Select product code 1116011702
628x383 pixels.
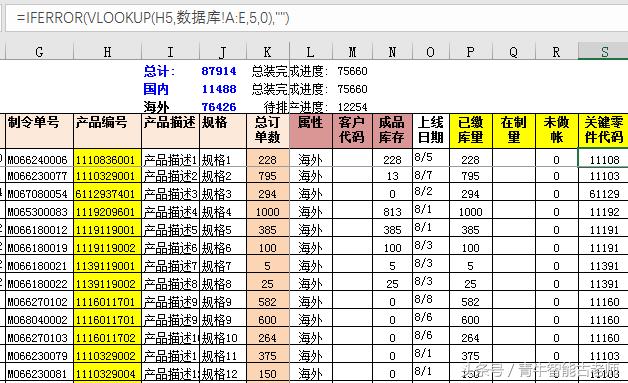pos(107,336)
